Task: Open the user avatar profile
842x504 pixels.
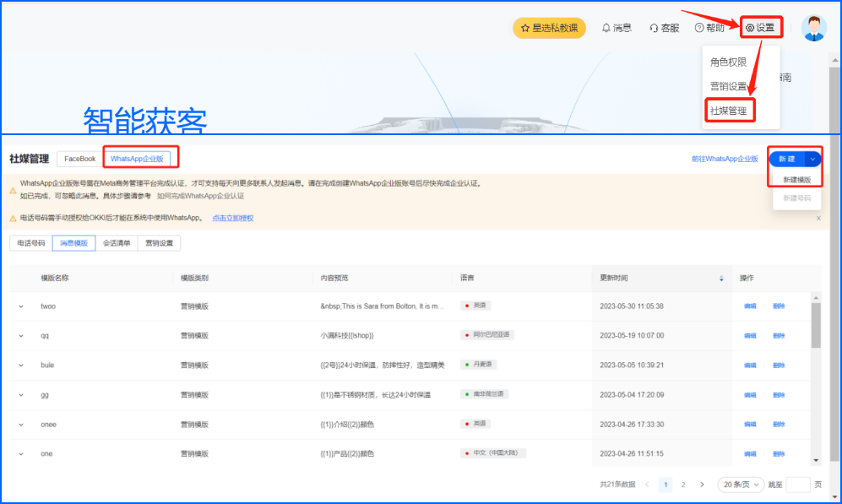Action: pos(814,28)
